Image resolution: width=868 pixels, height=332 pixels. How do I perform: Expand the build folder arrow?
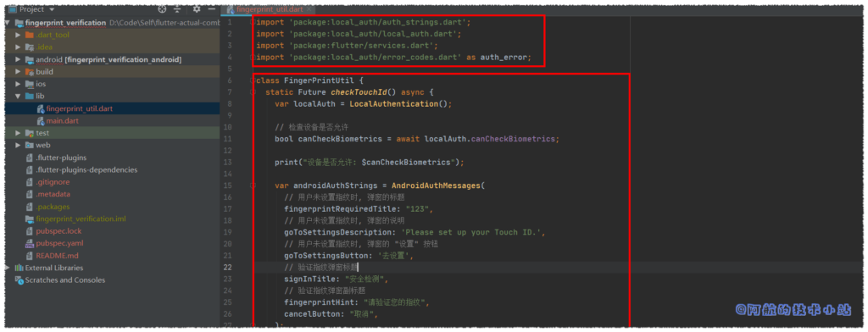click(19, 71)
